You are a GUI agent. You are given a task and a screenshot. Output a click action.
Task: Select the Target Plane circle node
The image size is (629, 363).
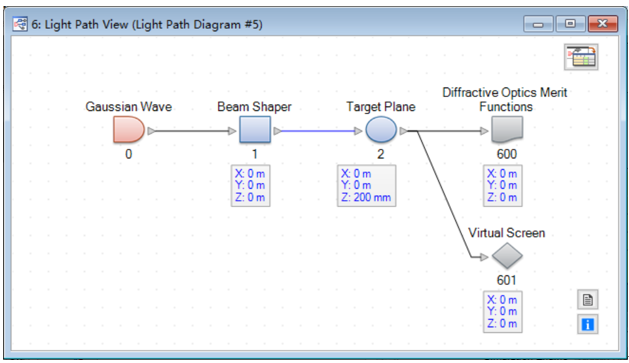click(381, 130)
